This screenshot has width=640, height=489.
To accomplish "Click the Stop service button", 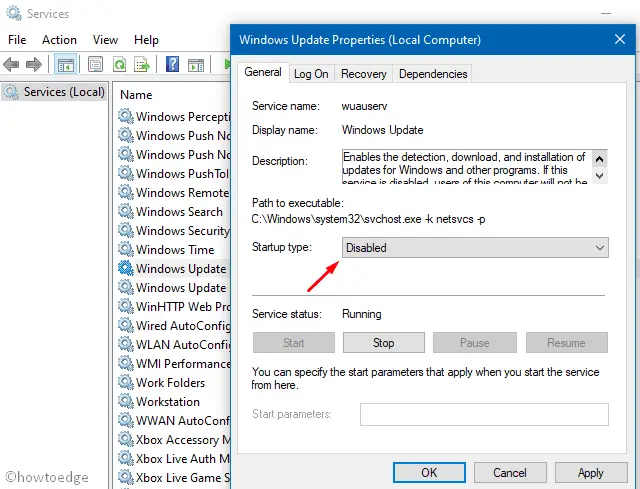I will pyautogui.click(x=384, y=343).
